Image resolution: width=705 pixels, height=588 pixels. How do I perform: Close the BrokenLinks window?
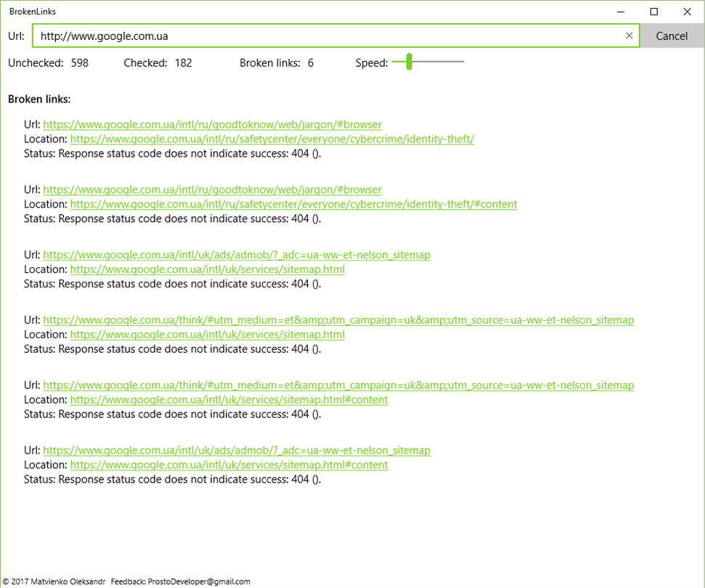pos(688,12)
